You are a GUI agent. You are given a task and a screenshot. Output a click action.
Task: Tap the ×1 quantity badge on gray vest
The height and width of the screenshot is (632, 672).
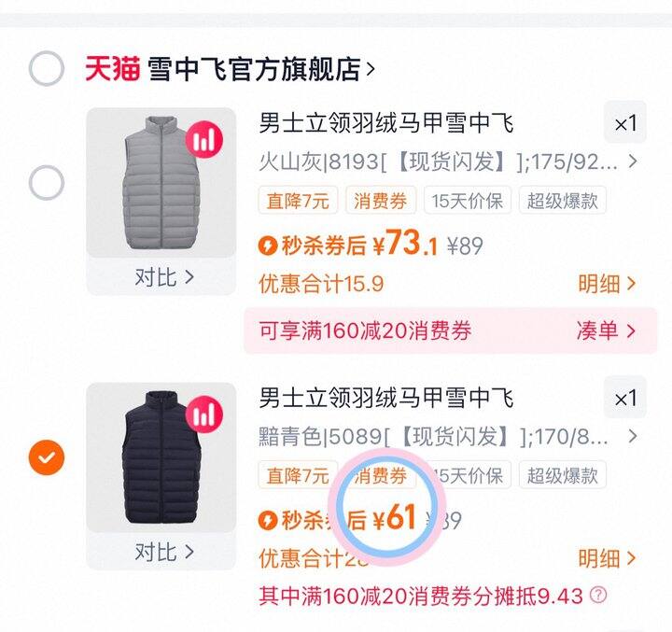(x=624, y=123)
